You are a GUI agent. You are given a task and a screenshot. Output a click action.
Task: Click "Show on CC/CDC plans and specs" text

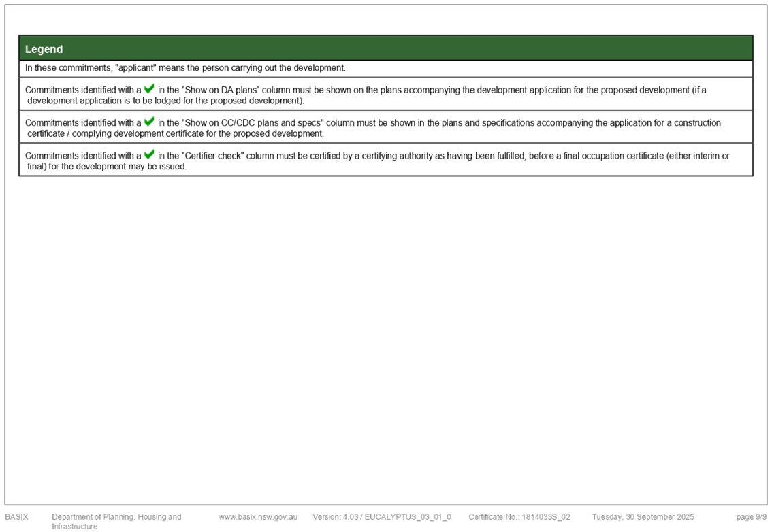[x=253, y=123]
